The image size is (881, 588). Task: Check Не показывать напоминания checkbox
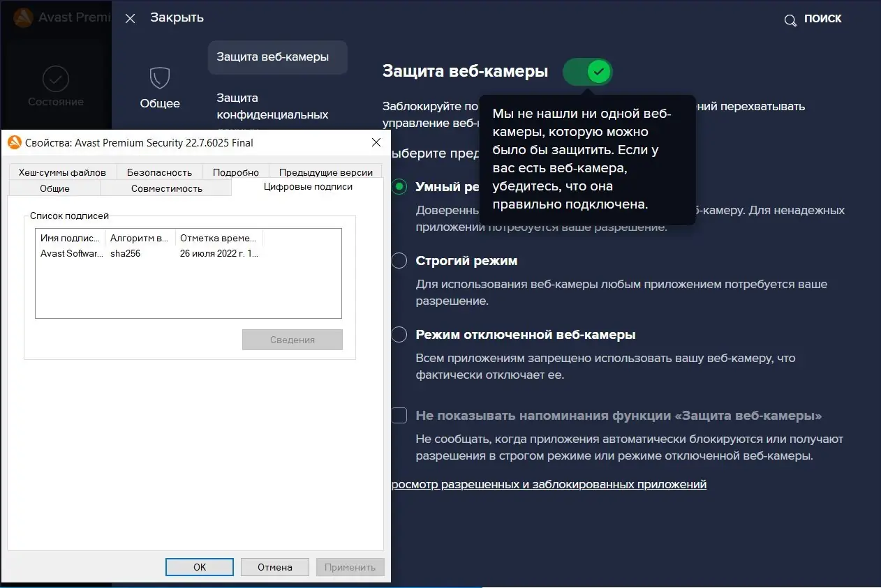coord(399,416)
